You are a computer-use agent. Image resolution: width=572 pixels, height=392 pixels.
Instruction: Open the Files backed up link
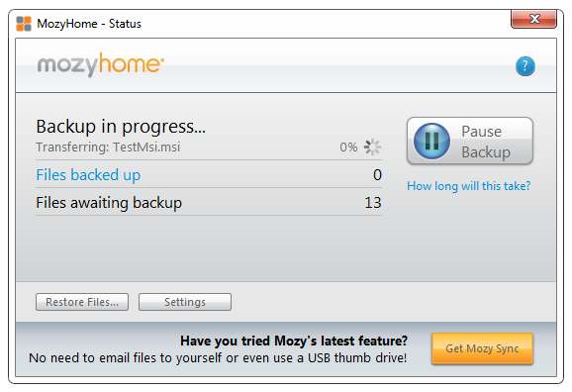88,175
